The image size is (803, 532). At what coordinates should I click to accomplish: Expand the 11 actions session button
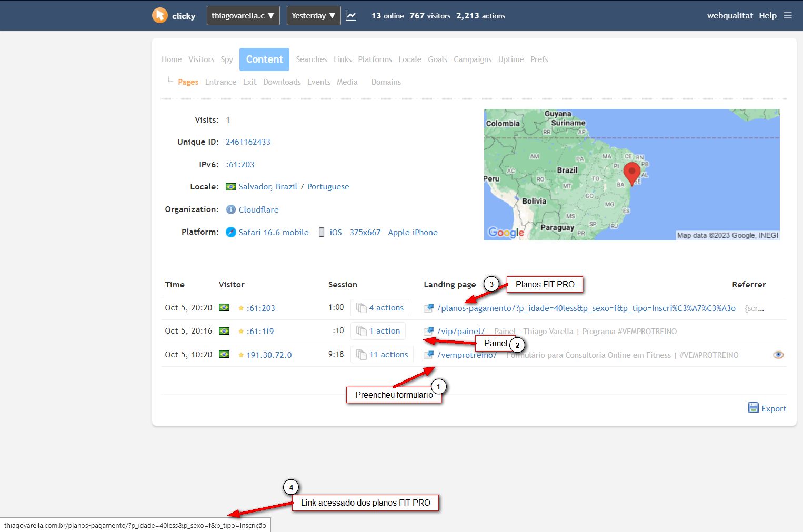pos(382,355)
